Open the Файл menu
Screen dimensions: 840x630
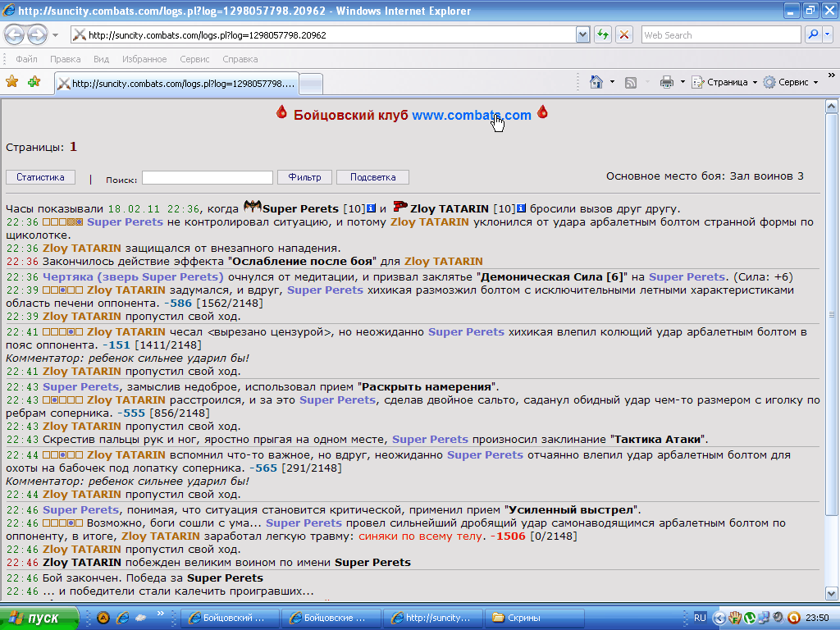26,59
